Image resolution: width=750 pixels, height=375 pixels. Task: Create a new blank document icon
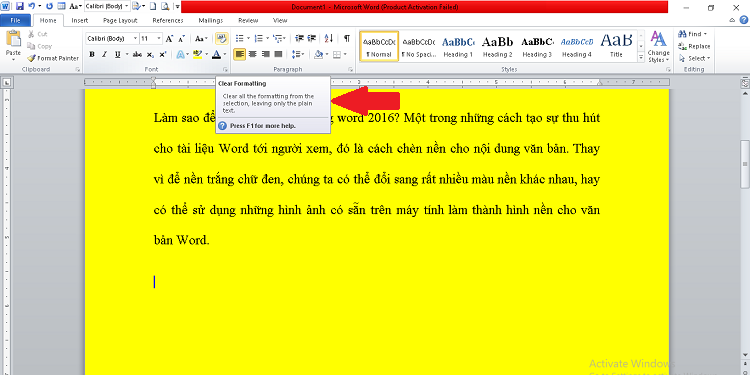click(153, 7)
